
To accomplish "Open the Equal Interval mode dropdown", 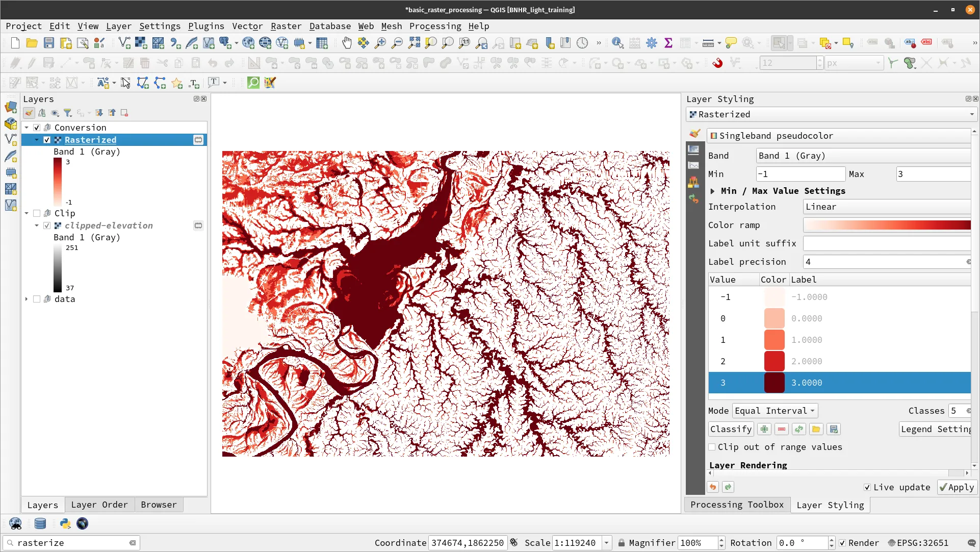I will [x=775, y=411].
